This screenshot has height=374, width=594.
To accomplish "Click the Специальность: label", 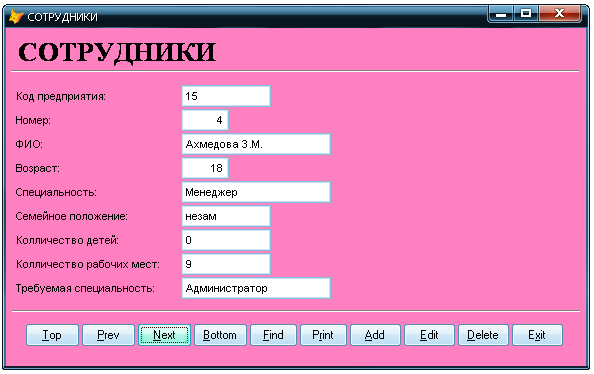I will tap(56, 192).
